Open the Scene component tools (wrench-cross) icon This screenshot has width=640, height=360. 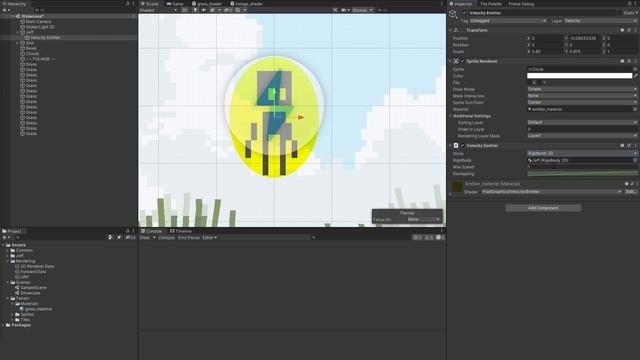(336, 10)
